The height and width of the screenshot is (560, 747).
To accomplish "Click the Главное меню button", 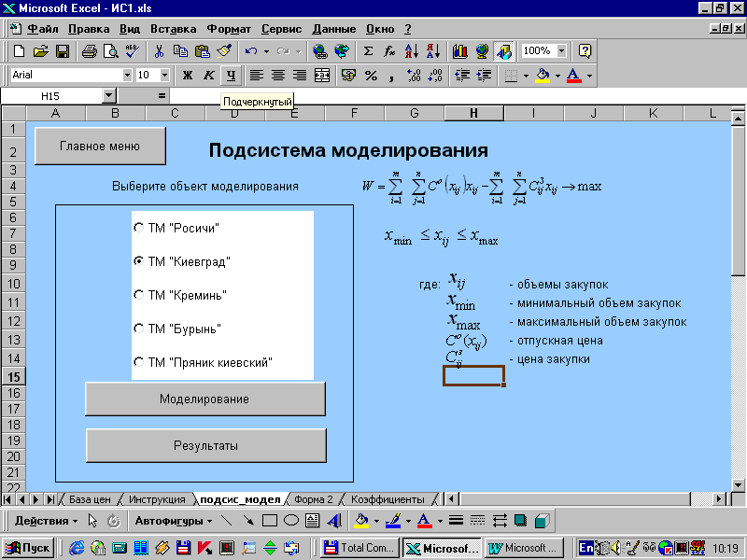I will pyautogui.click(x=100, y=147).
